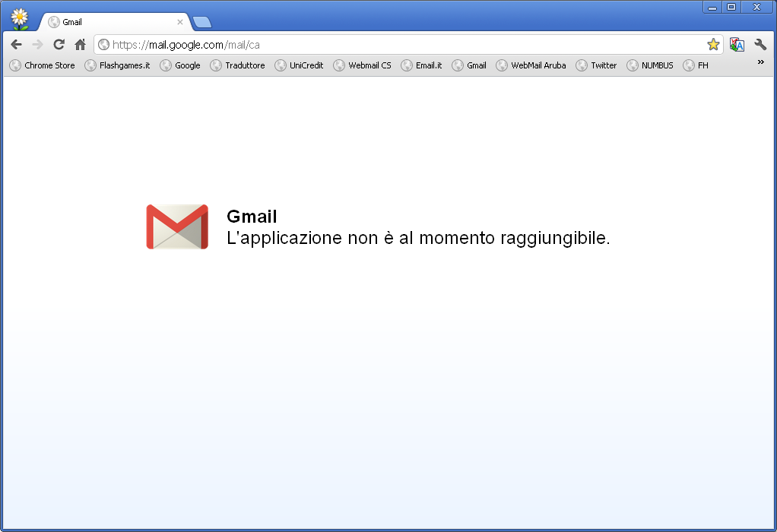Open the Gmail bookmark in bookmarks bar
Viewport: 777px width, 532px height.
pyautogui.click(x=469, y=65)
